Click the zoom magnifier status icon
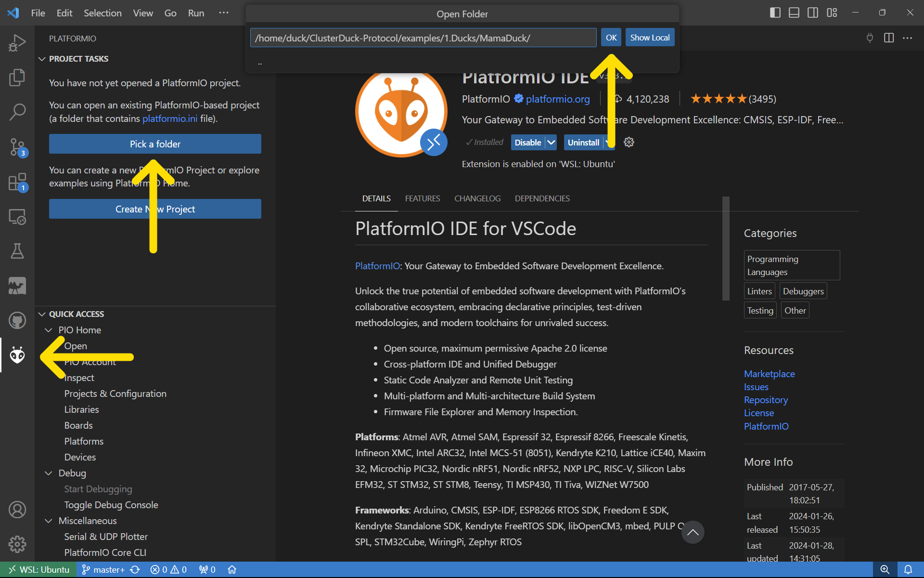The image size is (924, 578). tap(885, 570)
